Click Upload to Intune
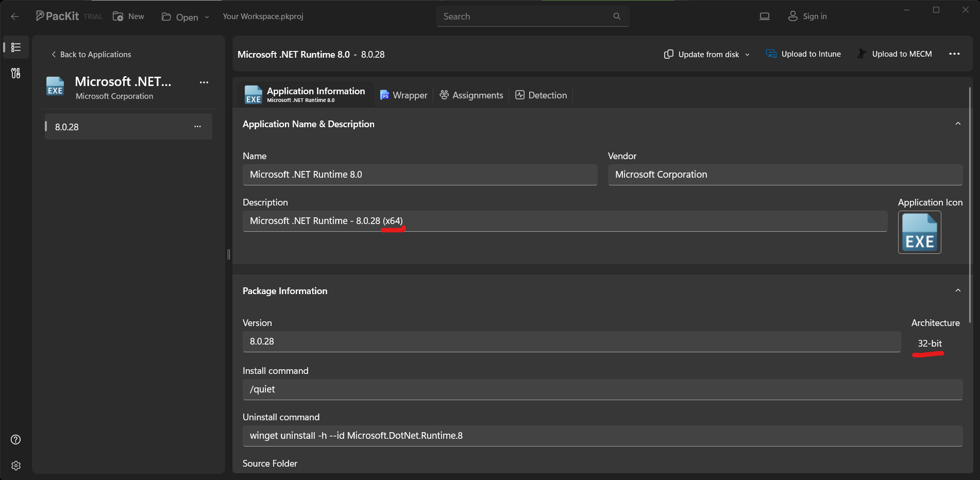 pos(804,54)
